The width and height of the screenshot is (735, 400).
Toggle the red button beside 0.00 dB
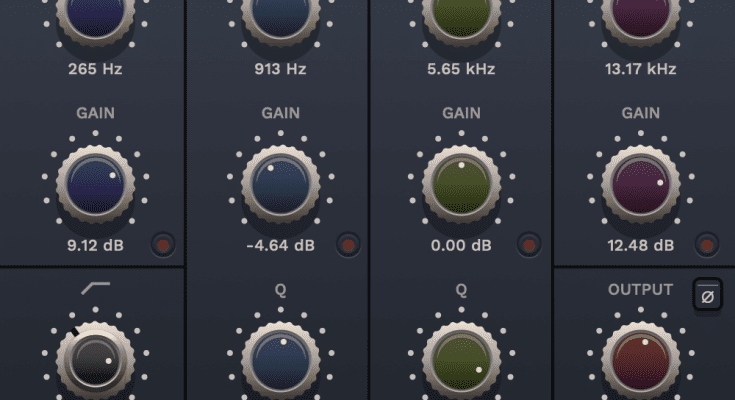point(529,245)
